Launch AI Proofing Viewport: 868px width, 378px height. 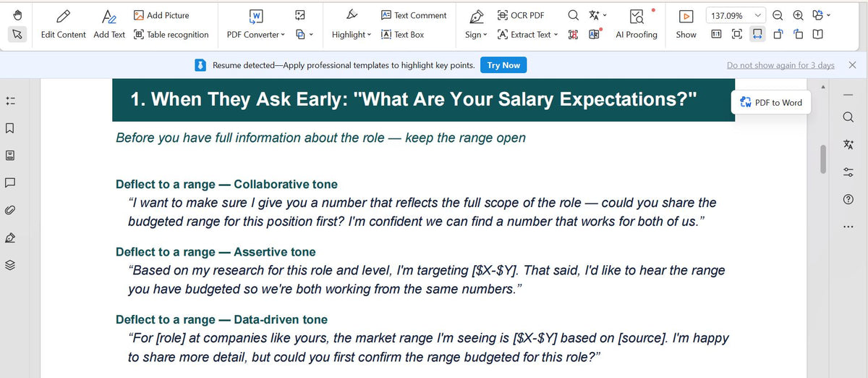coord(637,24)
